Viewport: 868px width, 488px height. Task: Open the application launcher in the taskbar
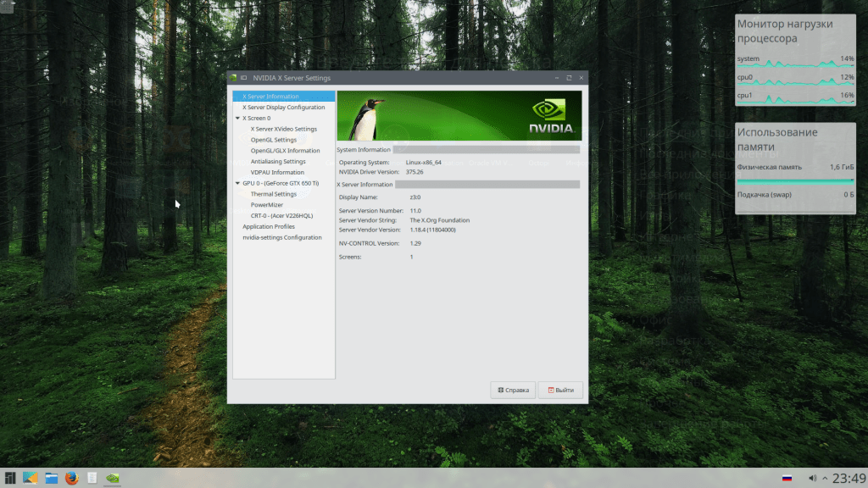(10, 478)
